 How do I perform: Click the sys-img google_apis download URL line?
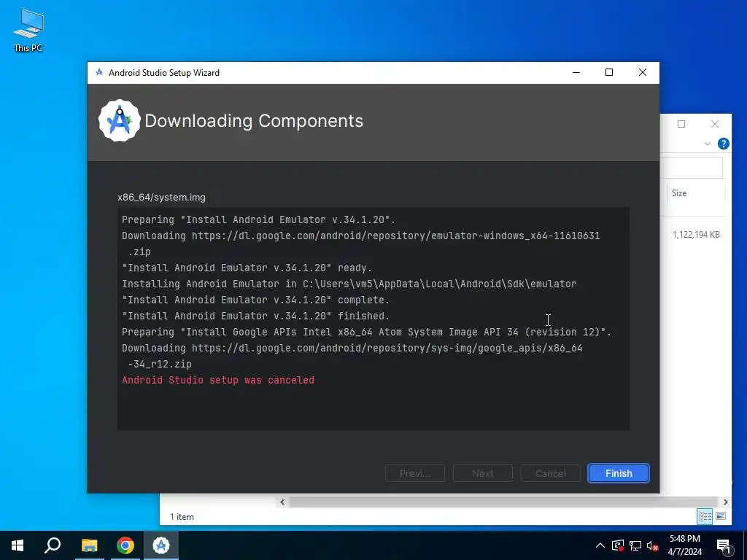[352, 356]
